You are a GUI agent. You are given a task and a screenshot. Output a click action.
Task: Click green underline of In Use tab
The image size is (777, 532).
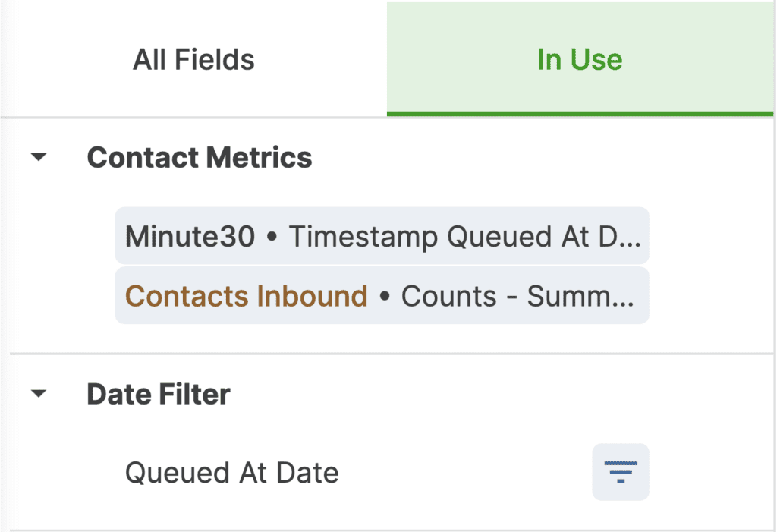pyautogui.click(x=580, y=114)
